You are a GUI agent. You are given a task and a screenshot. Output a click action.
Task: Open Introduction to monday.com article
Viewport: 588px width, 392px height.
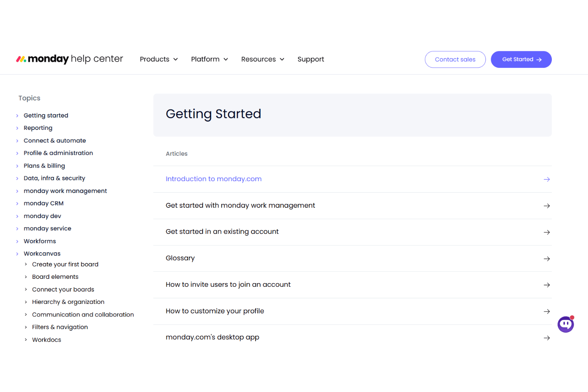[214, 179]
